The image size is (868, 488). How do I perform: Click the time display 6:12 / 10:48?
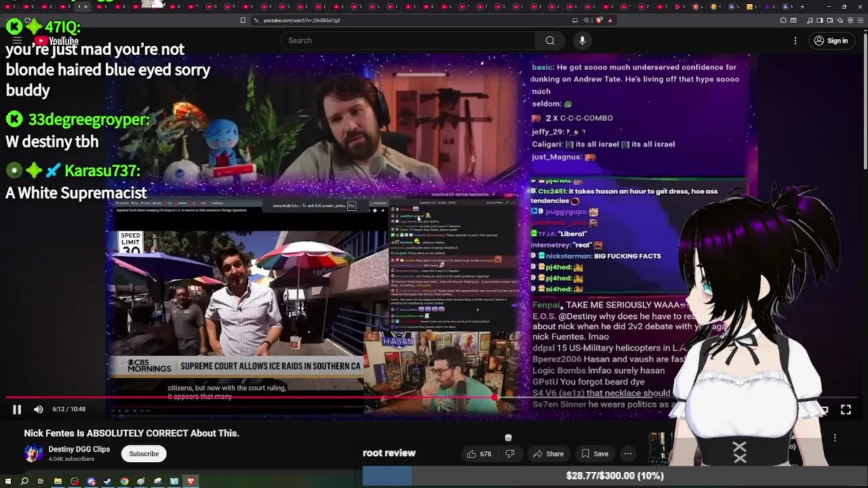68,409
